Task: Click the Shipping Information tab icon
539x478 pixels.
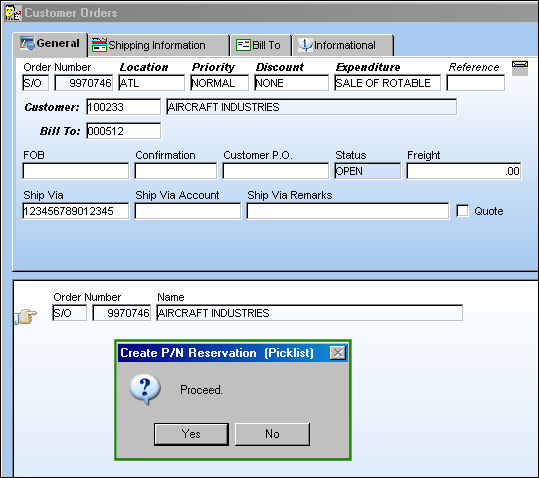Action: pos(99,45)
